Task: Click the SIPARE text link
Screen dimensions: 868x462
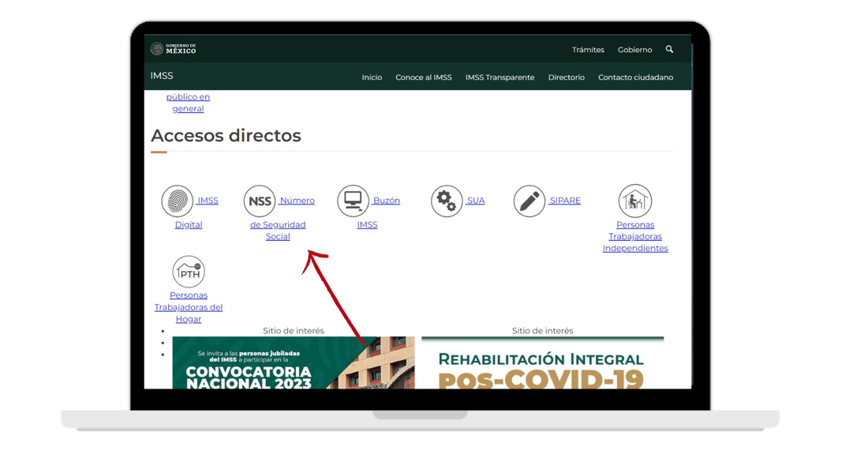Action: [564, 200]
